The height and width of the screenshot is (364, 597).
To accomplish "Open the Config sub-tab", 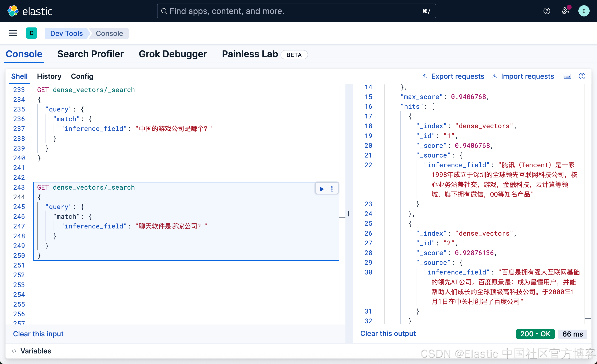I will [x=82, y=76].
